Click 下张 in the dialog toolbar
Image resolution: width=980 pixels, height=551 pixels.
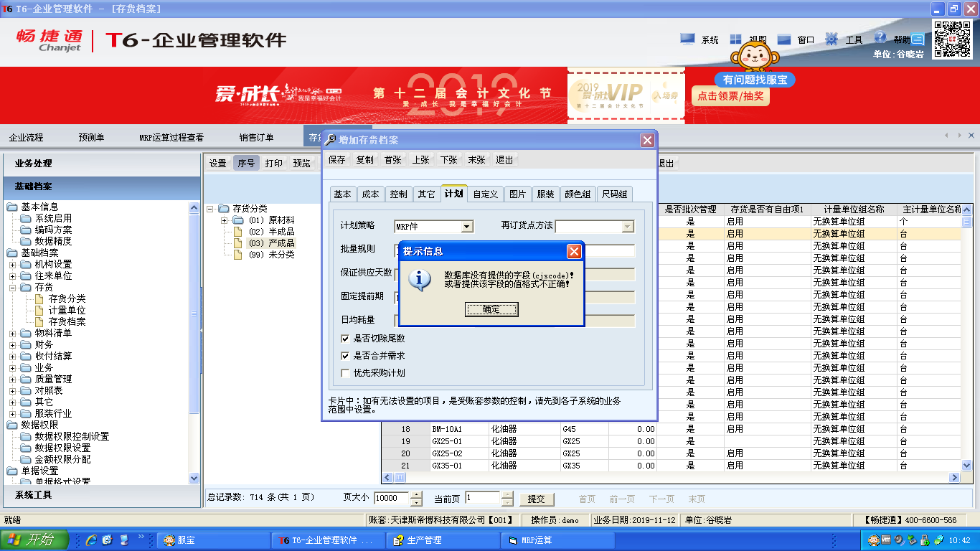(449, 160)
